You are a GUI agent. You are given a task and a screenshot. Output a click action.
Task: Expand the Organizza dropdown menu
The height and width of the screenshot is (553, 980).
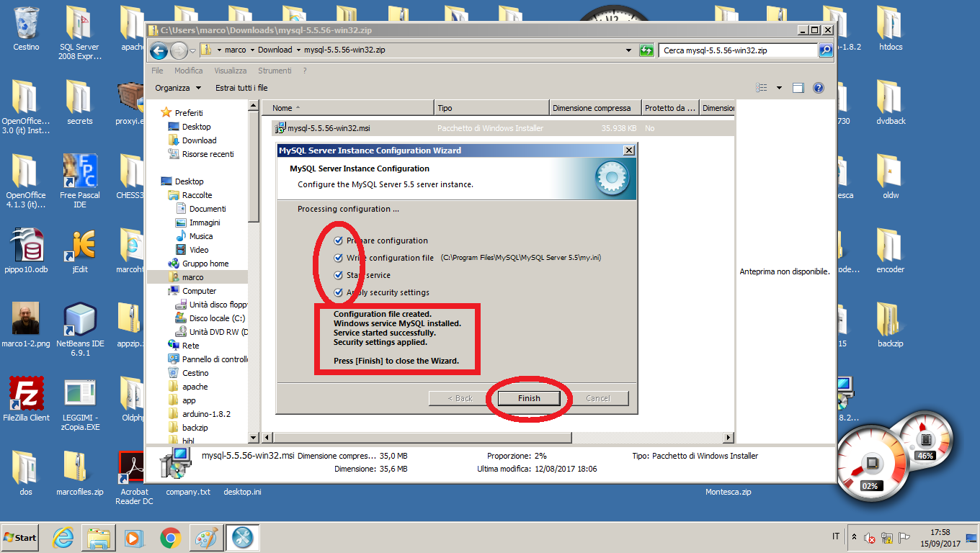tap(178, 88)
